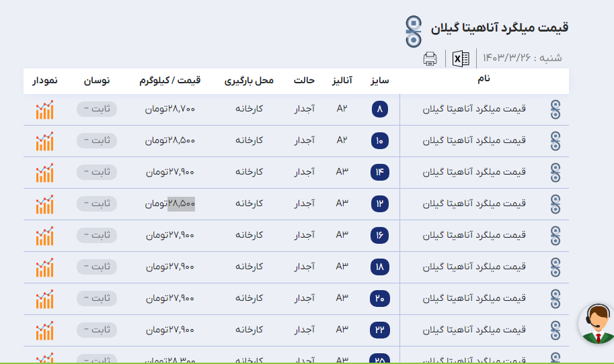The height and width of the screenshot is (364, 614).
Task: Show the chart for size 16 rebar row
Action: (44, 236)
